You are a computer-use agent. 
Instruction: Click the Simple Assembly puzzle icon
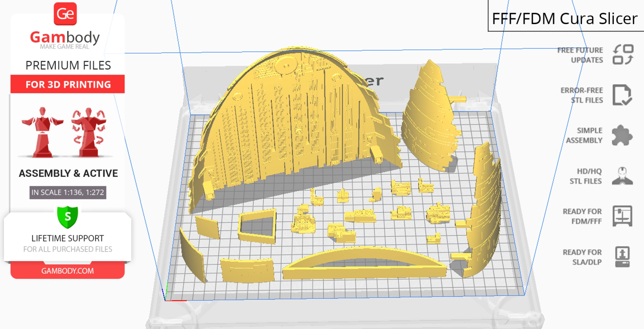(x=623, y=135)
